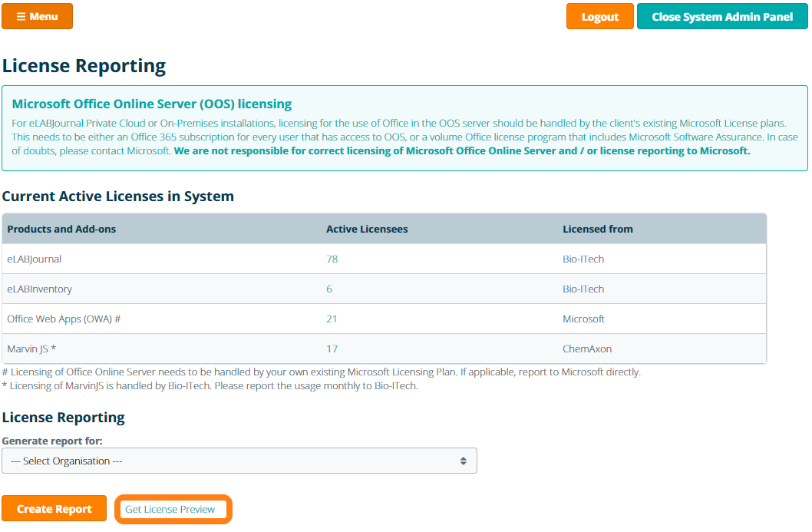Expand the Select Organisation dropdown
The width and height of the screenshot is (812, 532).
point(239,461)
